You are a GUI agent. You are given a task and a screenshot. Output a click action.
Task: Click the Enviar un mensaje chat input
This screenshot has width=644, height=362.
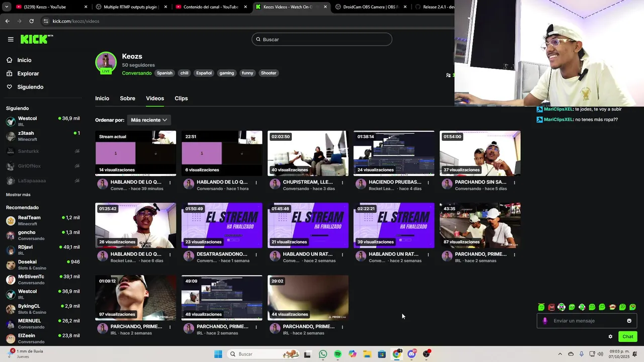tap(586, 321)
